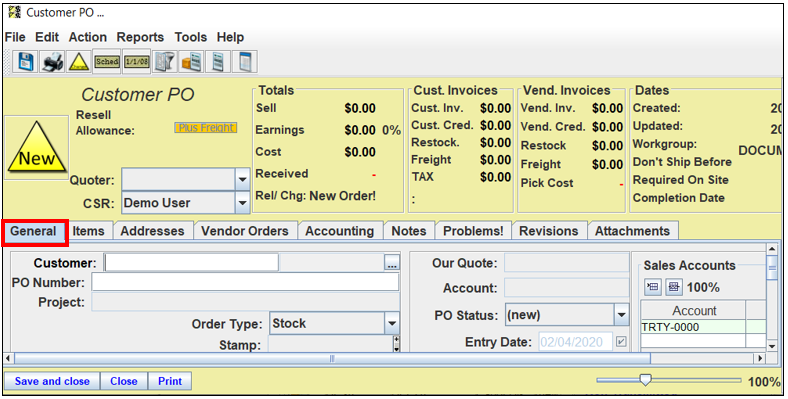Click the green-lined document list icon
The height and width of the screenshot is (399, 788).
(x=218, y=62)
